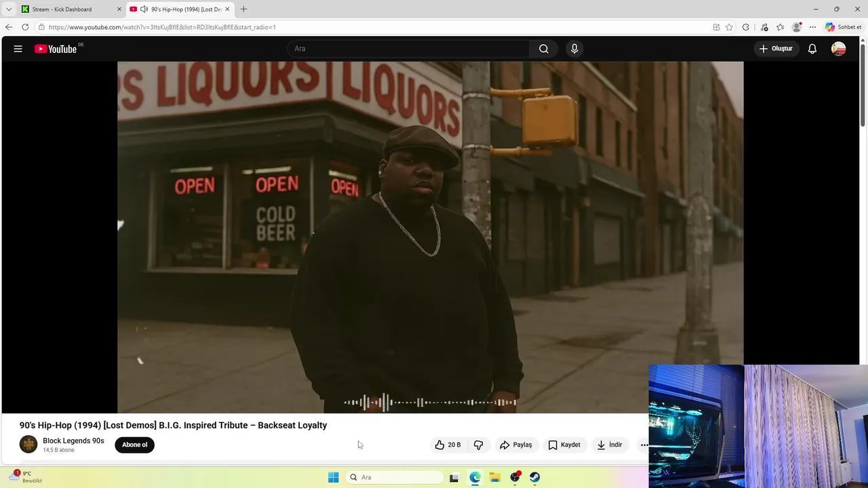The height and width of the screenshot is (488, 868).
Task: Start voice search with the microphone icon
Action: point(574,49)
